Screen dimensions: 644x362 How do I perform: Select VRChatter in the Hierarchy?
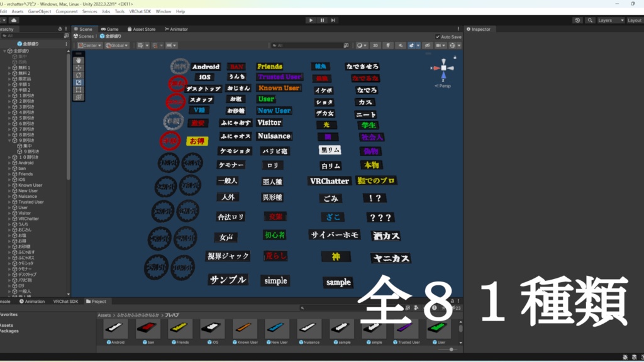point(28,219)
